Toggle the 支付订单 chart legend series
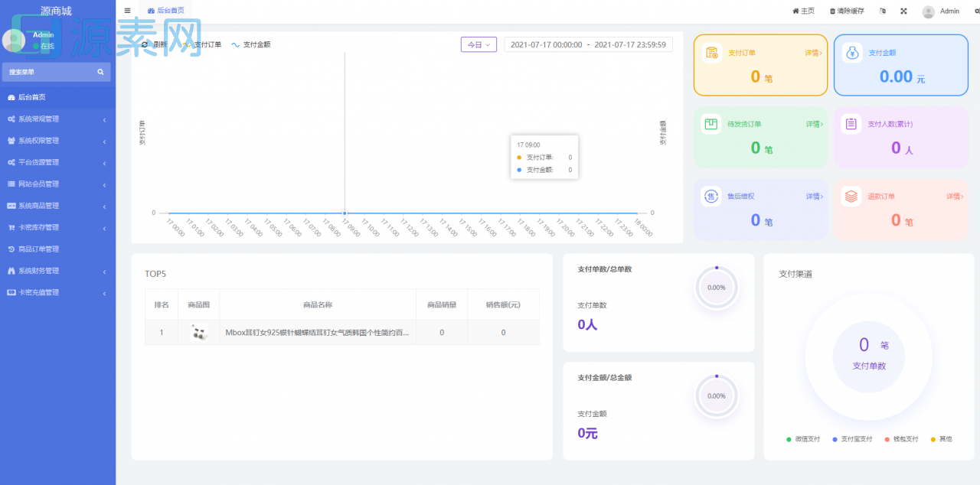Screen dimensions: 980x485 point(202,44)
